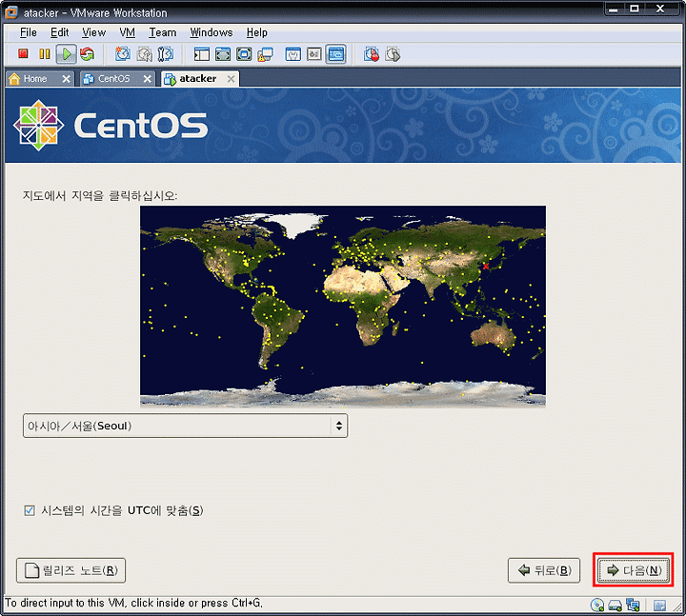Click the Full Screen mode toolbar icon
This screenshot has width=686, height=616.
(x=244, y=54)
